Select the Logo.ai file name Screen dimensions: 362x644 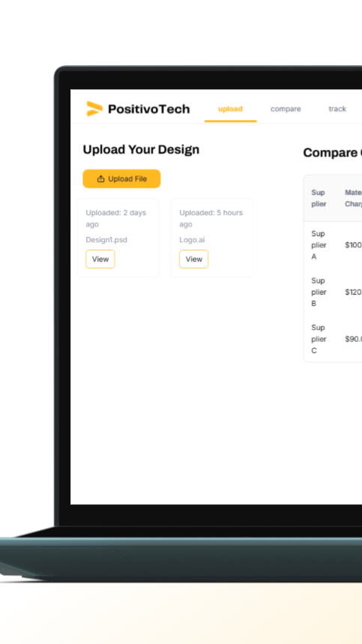[x=192, y=240]
